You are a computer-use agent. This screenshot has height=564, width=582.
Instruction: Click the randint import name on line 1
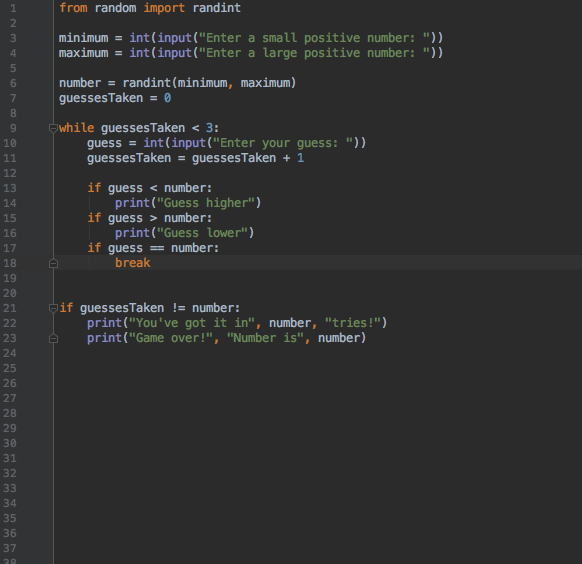216,8
